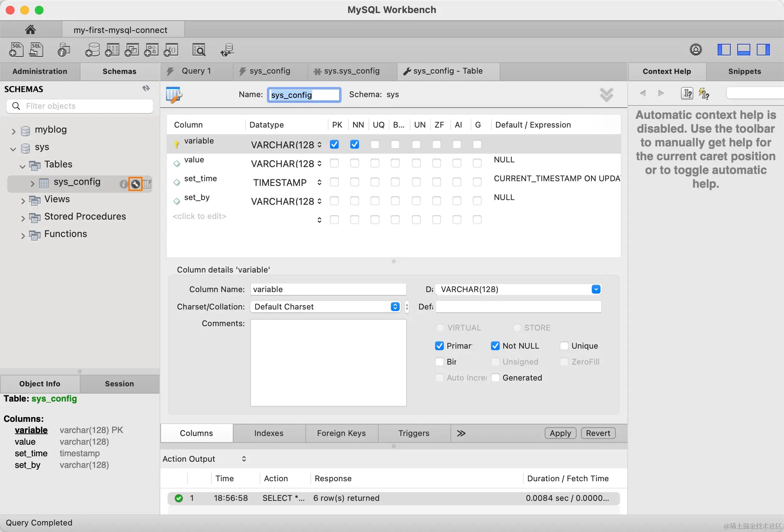Click the Filter objects search field
784x532 pixels.
click(80, 106)
